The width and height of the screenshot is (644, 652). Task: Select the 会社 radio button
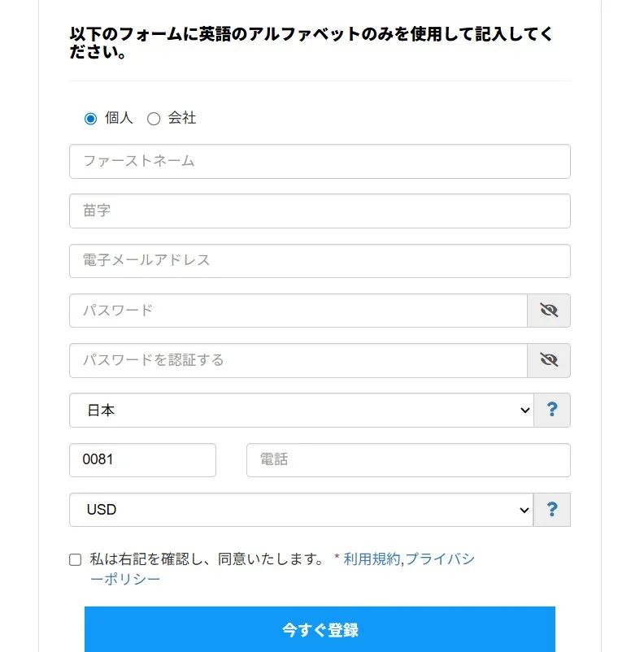tap(153, 118)
